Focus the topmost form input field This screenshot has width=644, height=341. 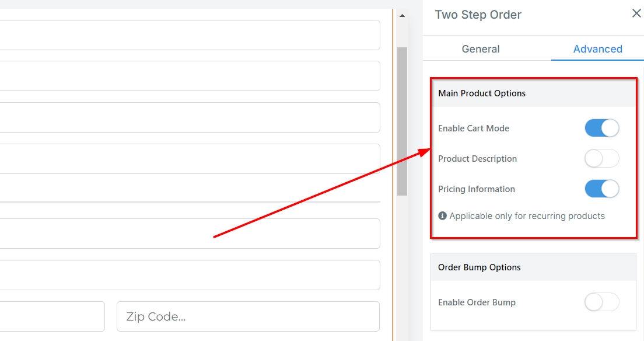coord(190,35)
